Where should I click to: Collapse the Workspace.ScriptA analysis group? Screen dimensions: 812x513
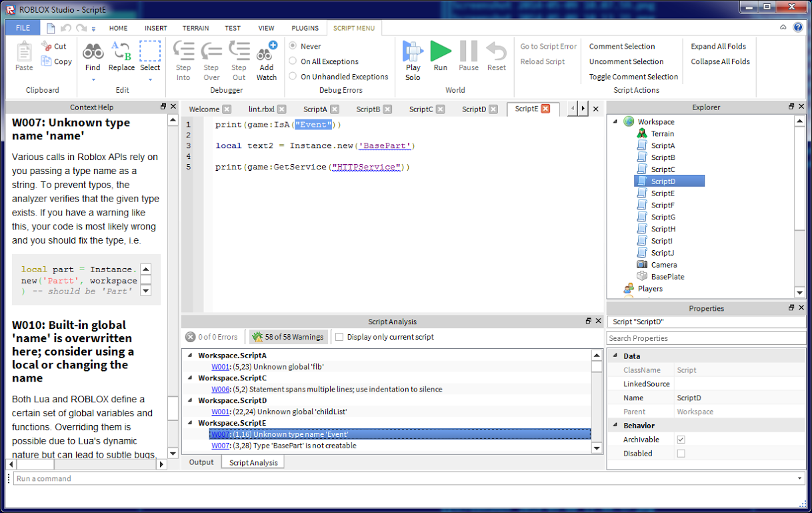click(189, 356)
